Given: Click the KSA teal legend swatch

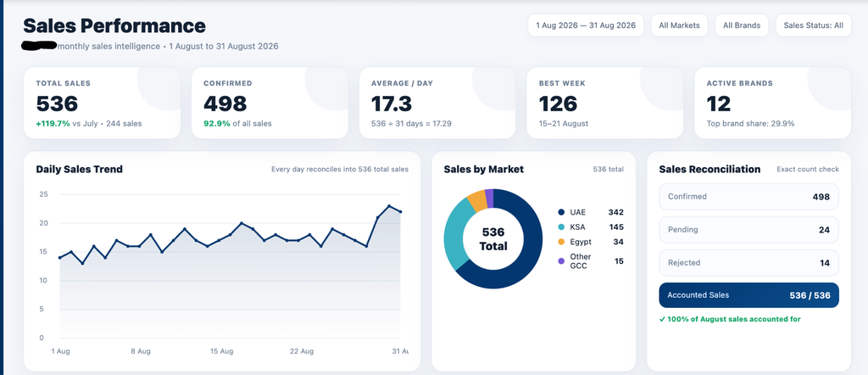Looking at the screenshot, I should 561,227.
